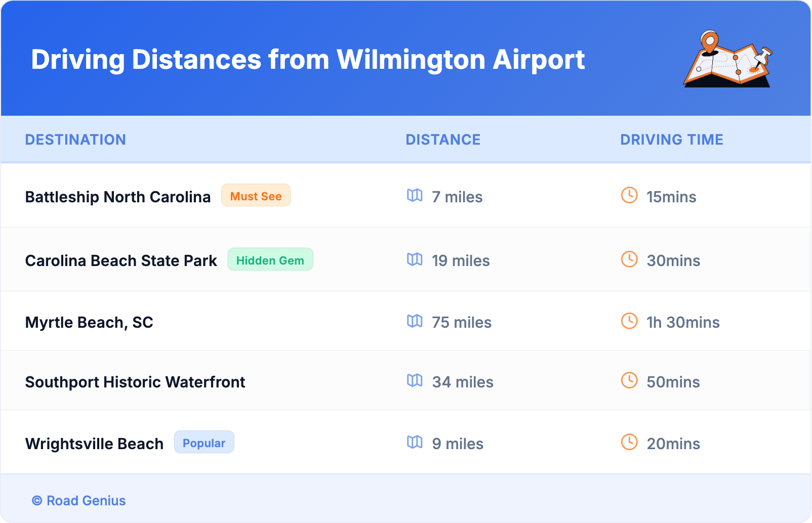Click the Destination column header
The image size is (812, 523).
(75, 140)
